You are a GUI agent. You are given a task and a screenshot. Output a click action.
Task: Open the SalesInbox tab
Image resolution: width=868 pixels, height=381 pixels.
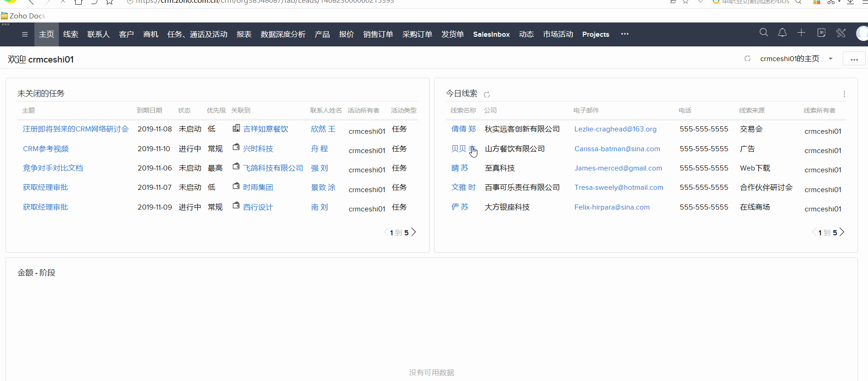point(491,34)
